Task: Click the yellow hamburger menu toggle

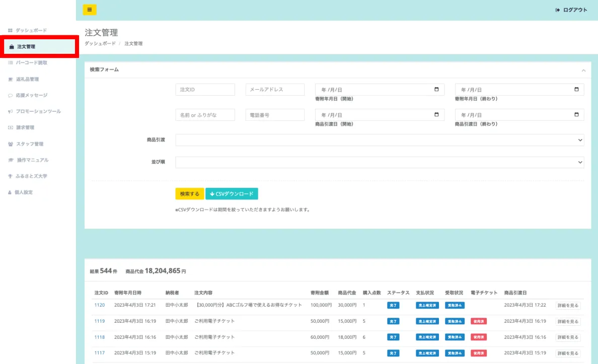Action: pyautogui.click(x=90, y=10)
